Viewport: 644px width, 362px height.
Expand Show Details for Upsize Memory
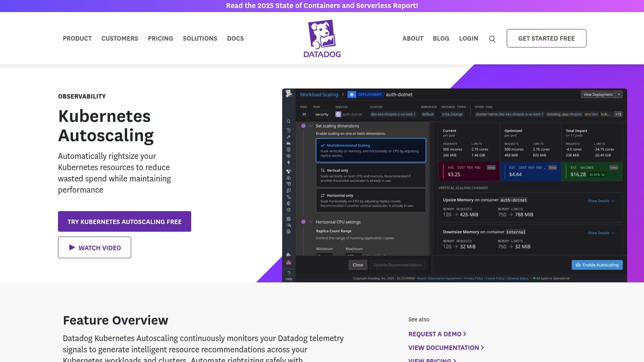coord(601,201)
